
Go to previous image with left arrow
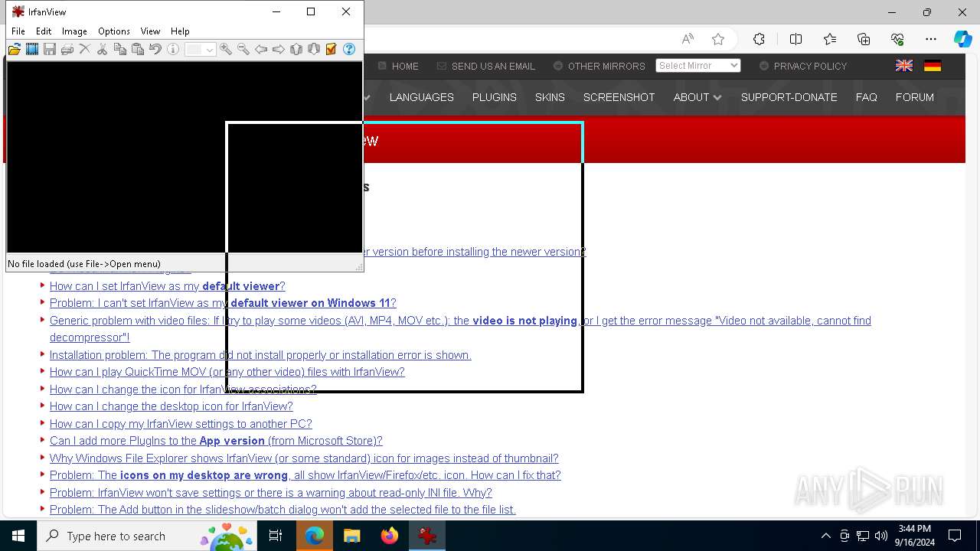tap(261, 49)
